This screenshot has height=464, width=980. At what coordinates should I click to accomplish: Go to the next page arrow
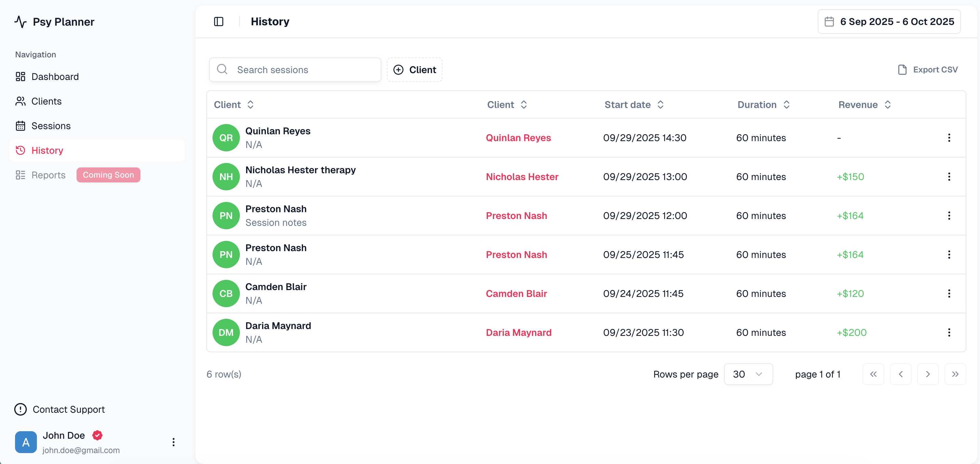coord(927,374)
